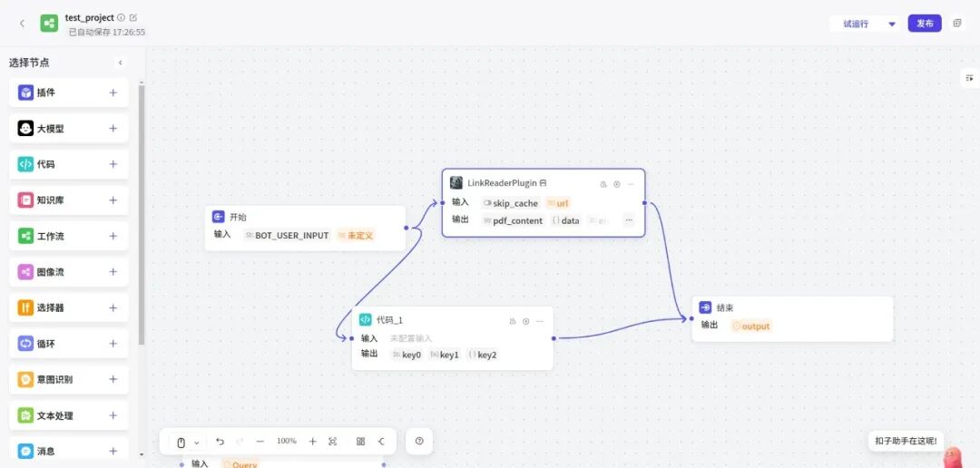Undo the last canvas action

point(220,441)
